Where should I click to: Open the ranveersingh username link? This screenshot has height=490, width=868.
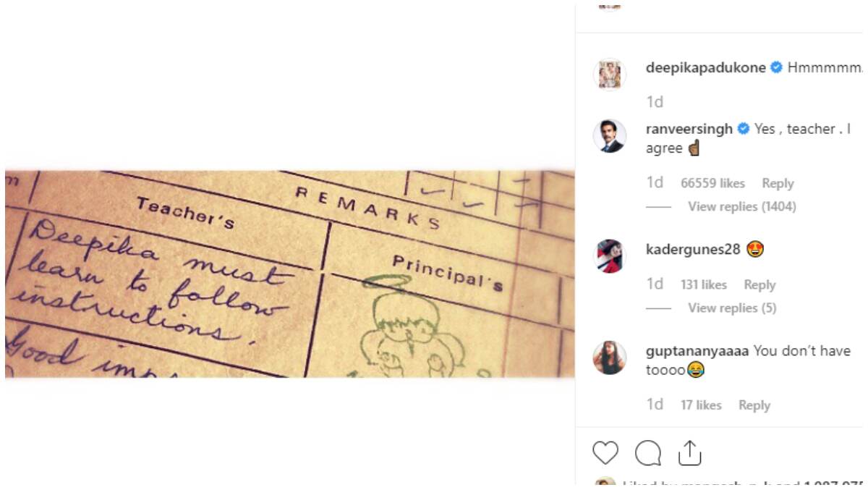pyautogui.click(x=689, y=130)
